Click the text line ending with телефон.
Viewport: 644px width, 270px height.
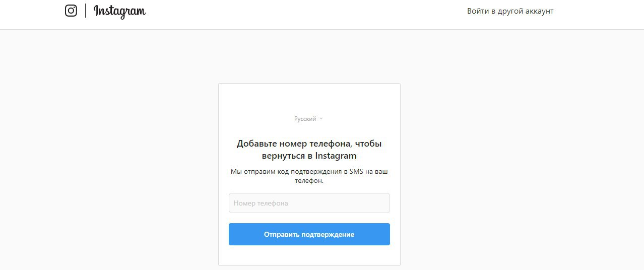(x=309, y=180)
